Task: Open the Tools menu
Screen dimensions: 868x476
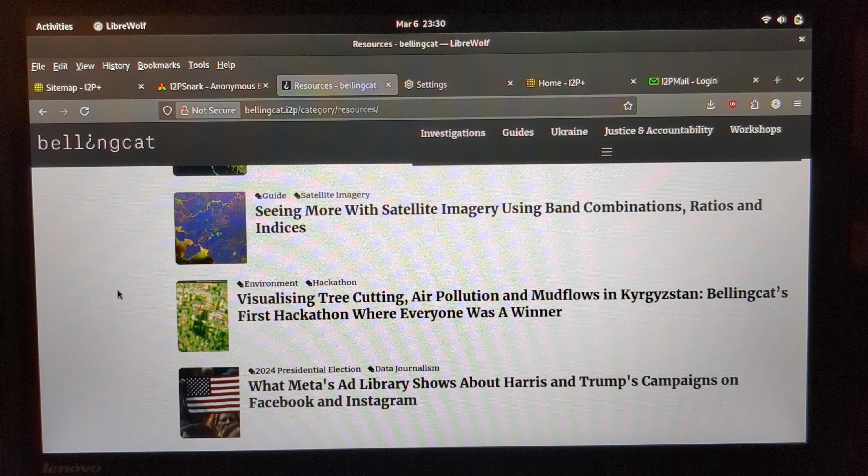Action: point(198,65)
